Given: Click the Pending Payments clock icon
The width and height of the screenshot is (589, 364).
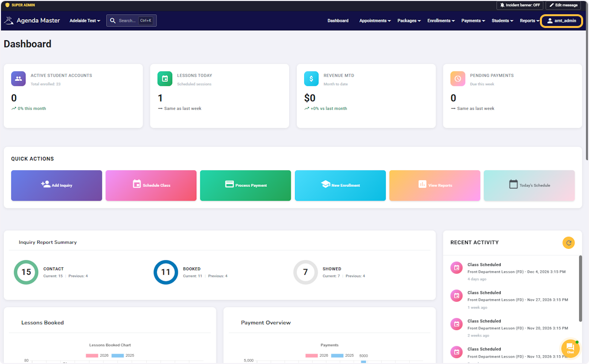Looking at the screenshot, I should [458, 78].
